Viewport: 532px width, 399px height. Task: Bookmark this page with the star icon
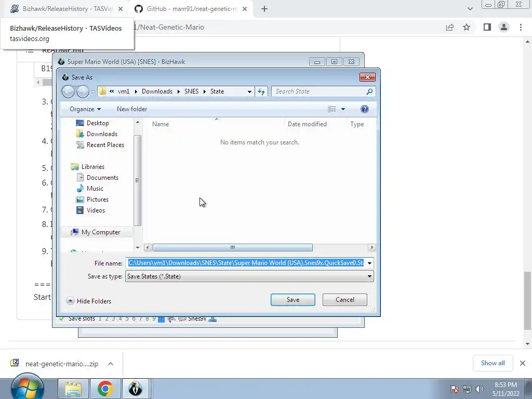pos(467,27)
